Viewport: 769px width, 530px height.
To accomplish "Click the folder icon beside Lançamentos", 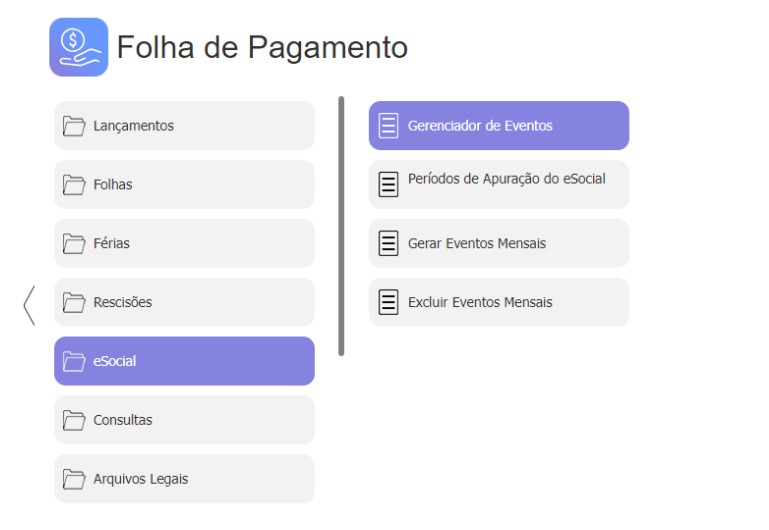I will [74, 126].
